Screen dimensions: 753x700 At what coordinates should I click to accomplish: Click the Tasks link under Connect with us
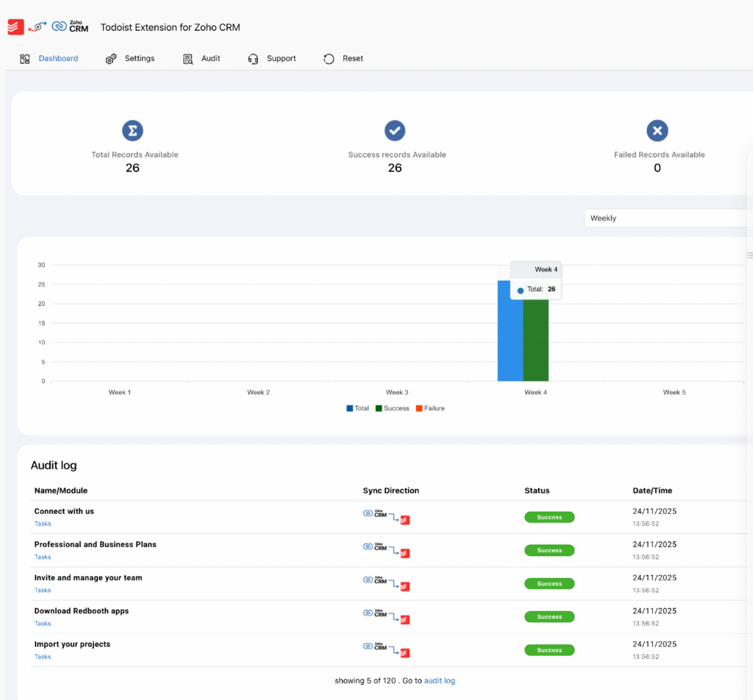pyautogui.click(x=42, y=524)
